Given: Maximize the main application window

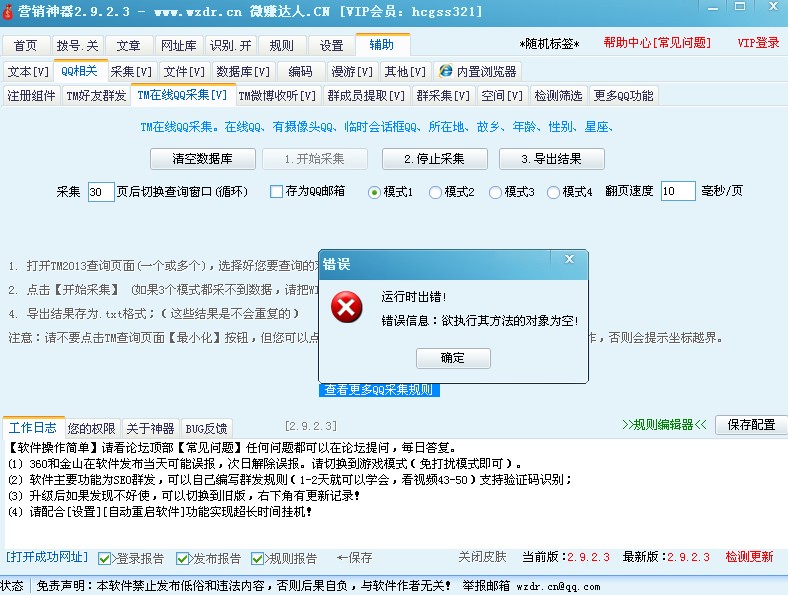Looking at the screenshot, I should [740, 7].
